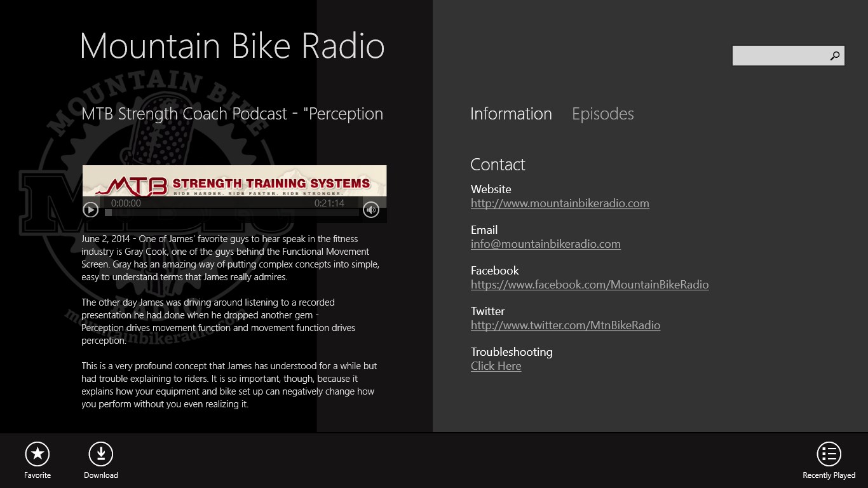Mute the audio player volume

coord(371,210)
